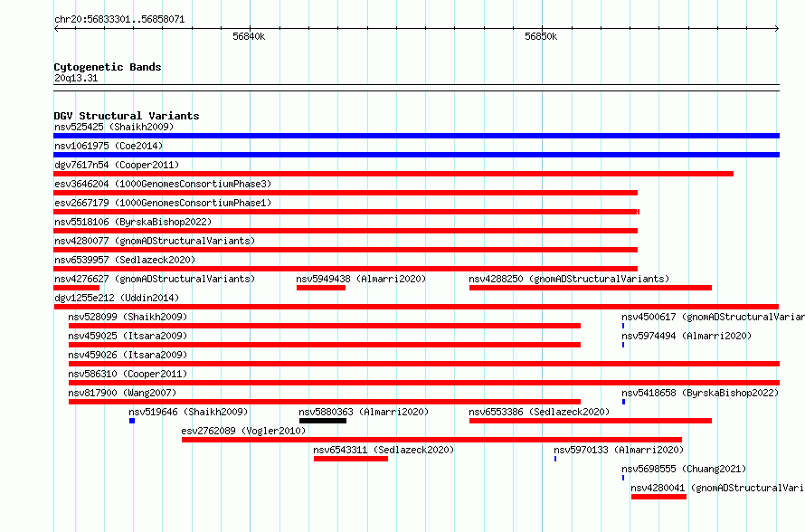Open nsv5880363 (Almarri2020) label

[364, 412]
